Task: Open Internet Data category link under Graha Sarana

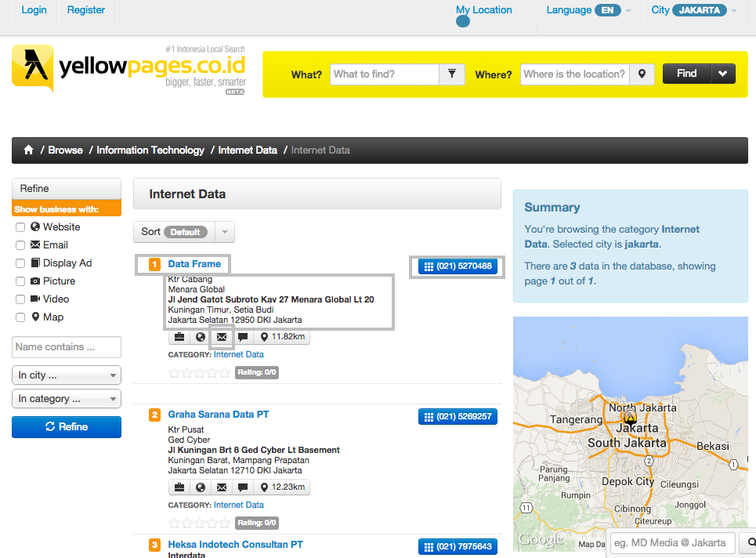Action: (239, 505)
